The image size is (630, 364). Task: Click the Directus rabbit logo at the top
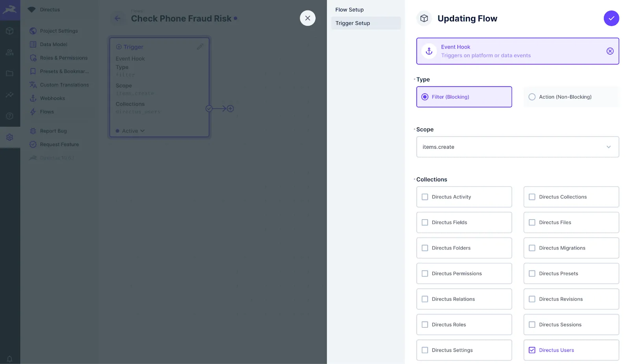pos(10,10)
